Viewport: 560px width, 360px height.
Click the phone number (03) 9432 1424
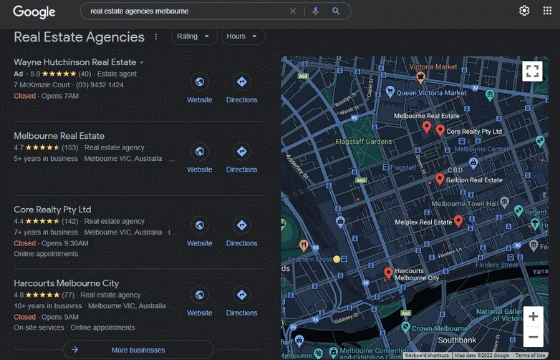click(x=100, y=85)
